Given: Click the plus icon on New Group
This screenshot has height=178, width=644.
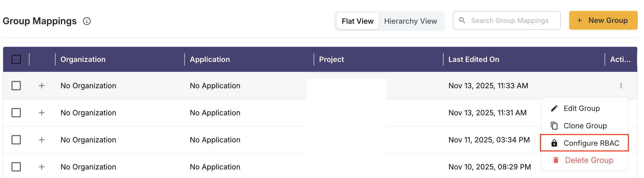Looking at the screenshot, I should point(580,20).
